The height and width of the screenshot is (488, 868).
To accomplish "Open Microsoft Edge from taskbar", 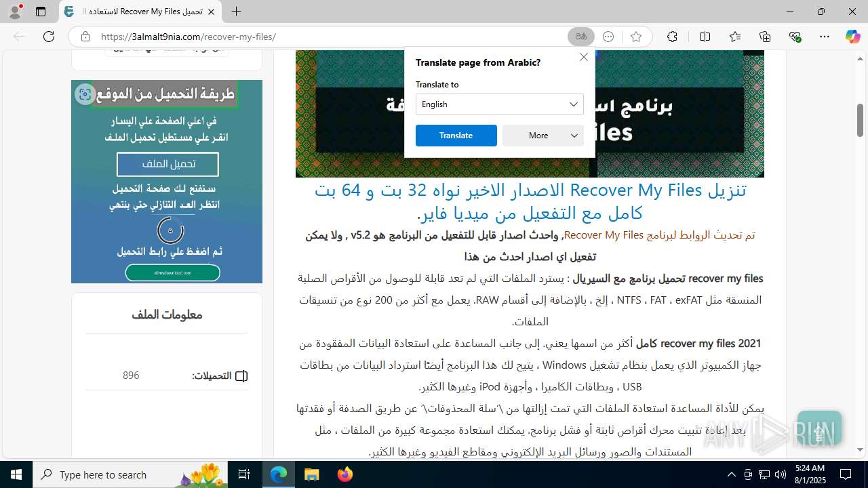I will click(279, 474).
